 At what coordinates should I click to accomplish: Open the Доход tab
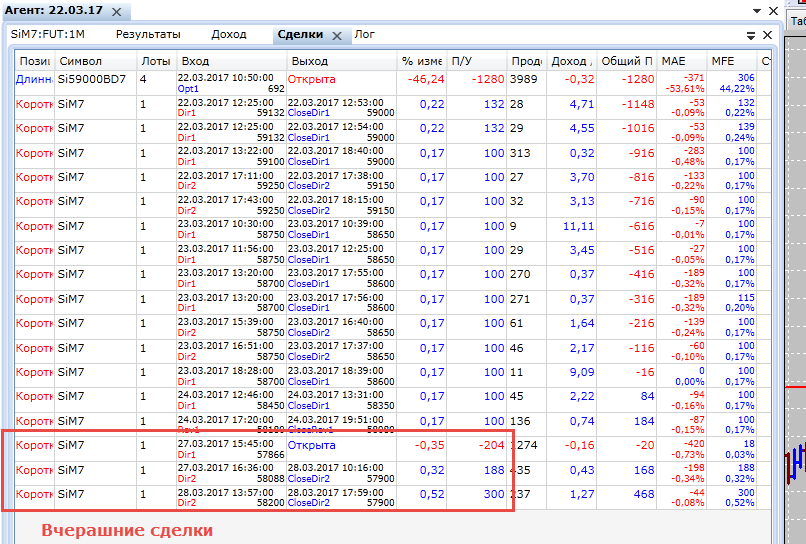(229, 34)
